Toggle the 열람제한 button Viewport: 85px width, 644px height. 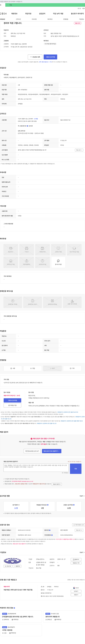pos(17,566)
